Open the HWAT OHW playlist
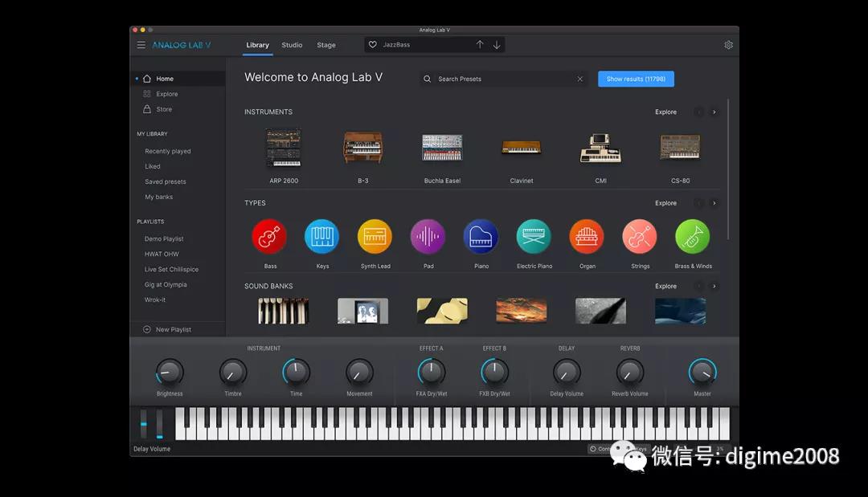 point(162,255)
